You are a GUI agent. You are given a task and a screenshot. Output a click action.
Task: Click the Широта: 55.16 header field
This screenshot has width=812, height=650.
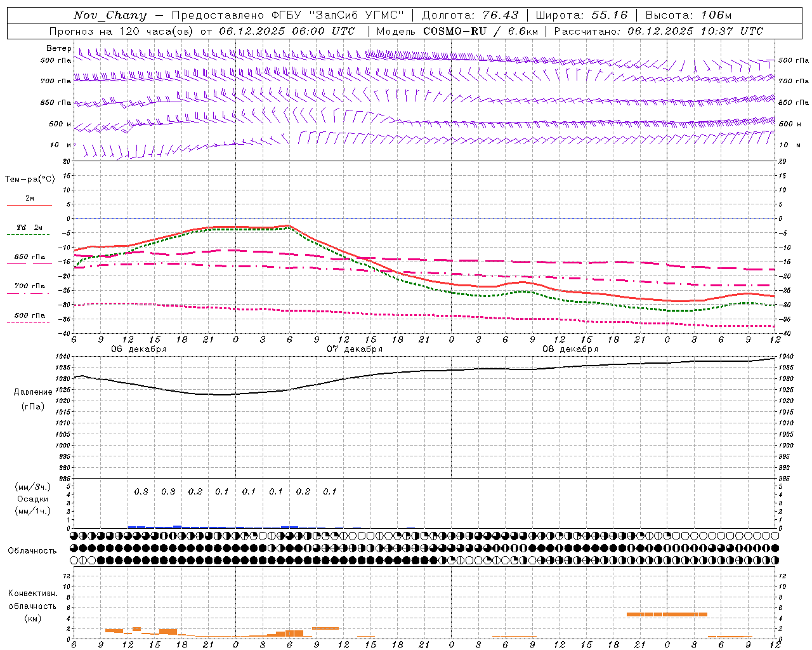tap(582, 15)
